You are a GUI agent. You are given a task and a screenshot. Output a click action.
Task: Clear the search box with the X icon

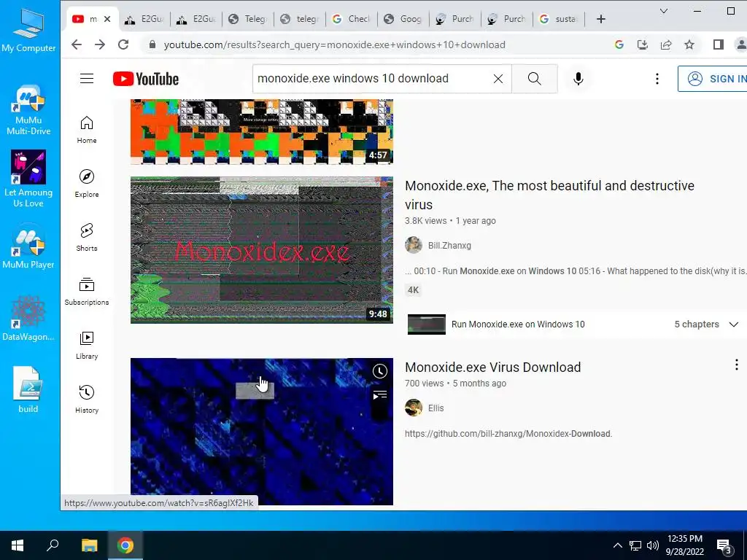click(x=498, y=79)
